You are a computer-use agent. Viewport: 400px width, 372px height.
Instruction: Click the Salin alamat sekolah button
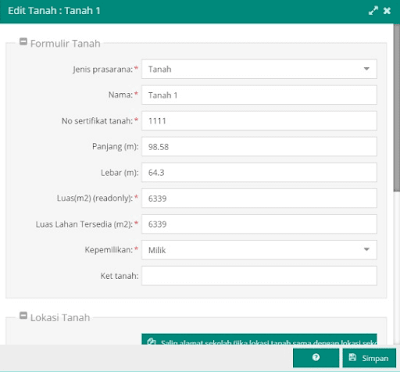tap(259, 339)
